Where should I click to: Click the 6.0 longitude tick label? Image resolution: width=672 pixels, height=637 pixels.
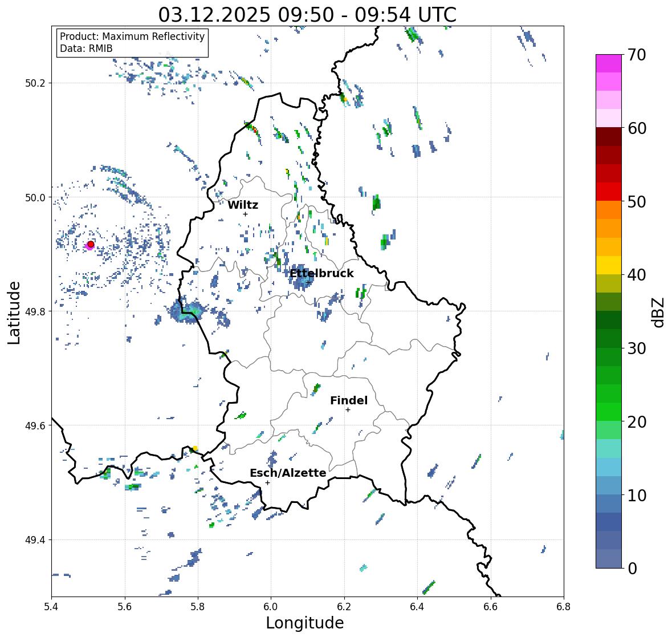[271, 607]
